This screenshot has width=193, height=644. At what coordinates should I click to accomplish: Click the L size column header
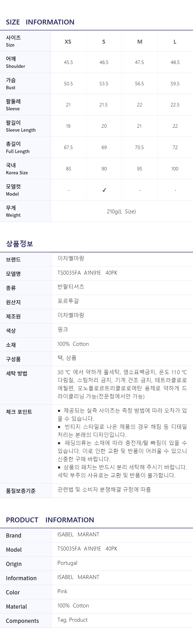pyautogui.click(x=175, y=42)
